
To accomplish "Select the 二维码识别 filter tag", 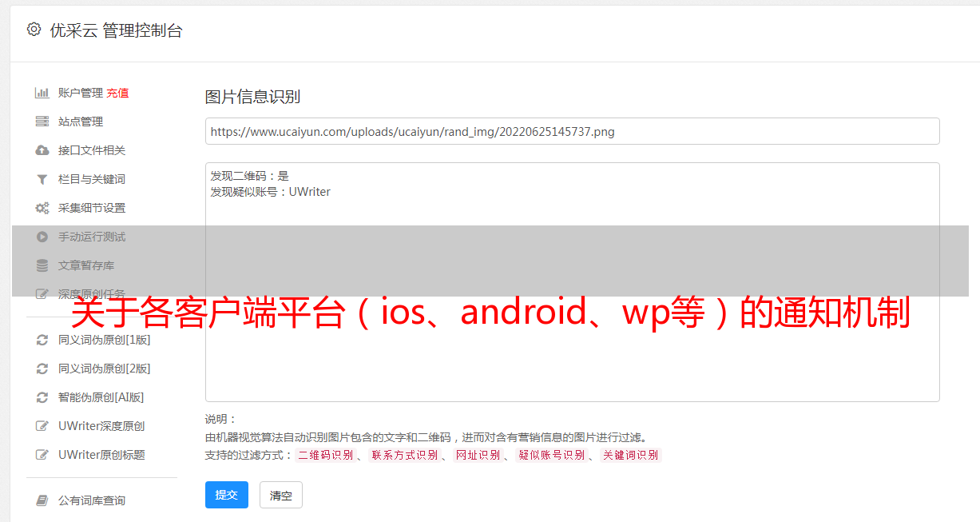I will tap(325, 455).
